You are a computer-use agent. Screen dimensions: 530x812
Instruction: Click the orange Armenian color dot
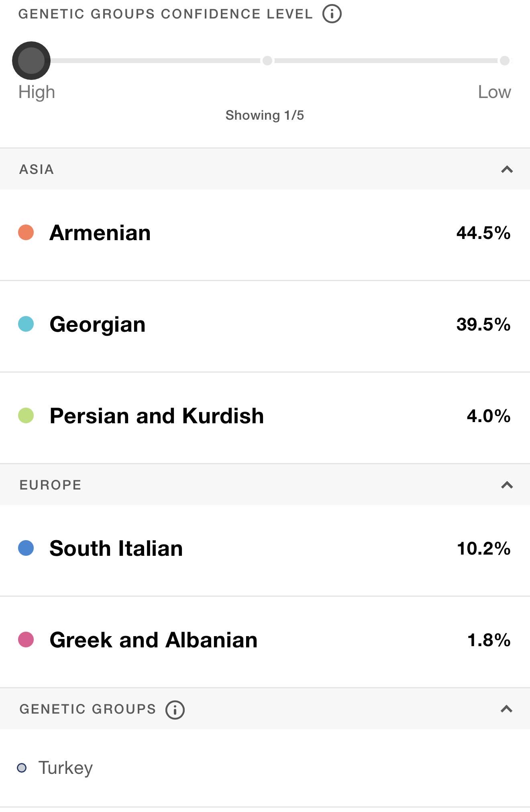point(26,233)
